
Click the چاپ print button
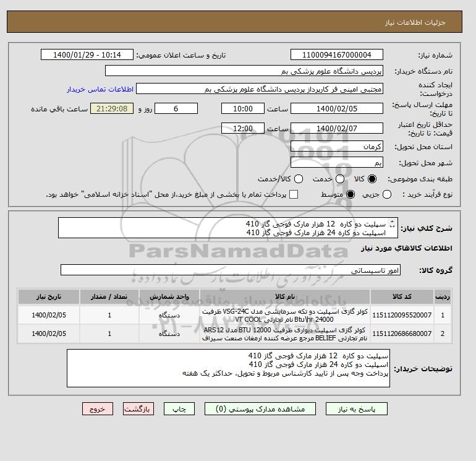tap(179, 409)
